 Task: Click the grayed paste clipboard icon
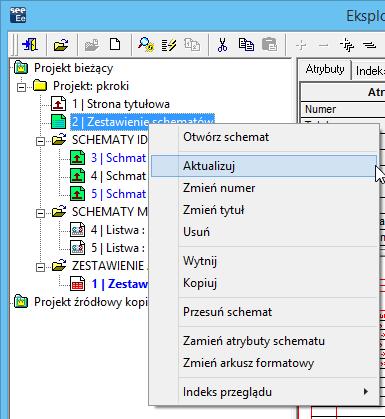(270, 44)
